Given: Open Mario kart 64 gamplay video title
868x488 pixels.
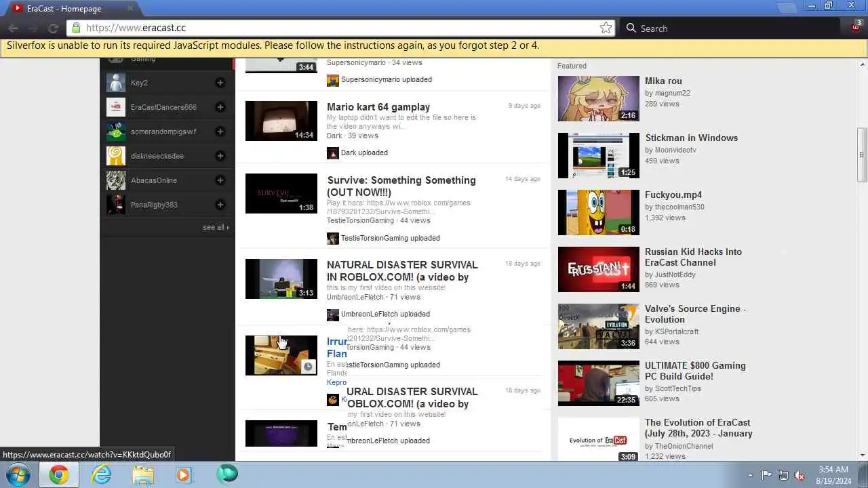Looking at the screenshot, I should 378,107.
